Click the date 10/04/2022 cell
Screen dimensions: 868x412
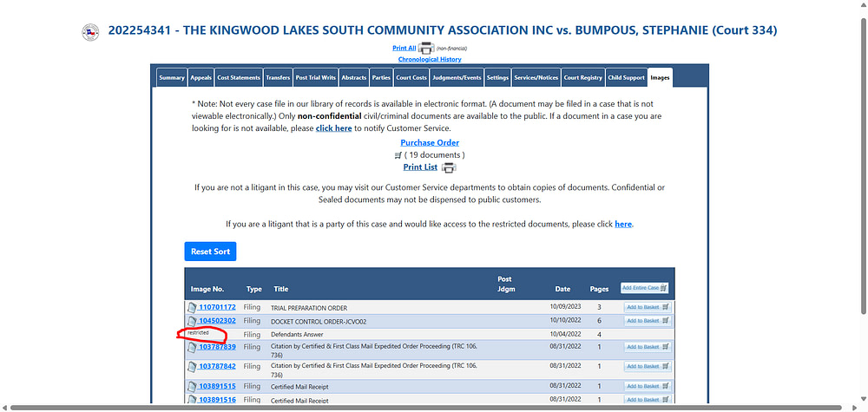coord(565,334)
